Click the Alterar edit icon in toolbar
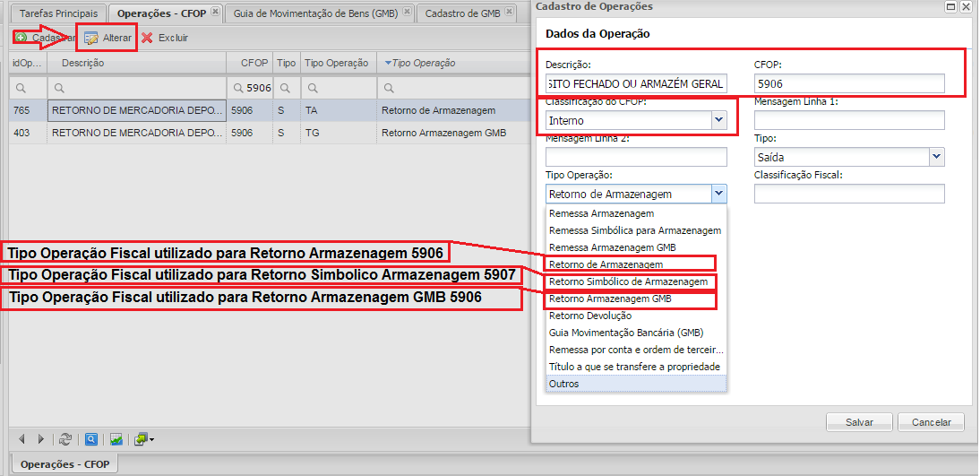 91,39
